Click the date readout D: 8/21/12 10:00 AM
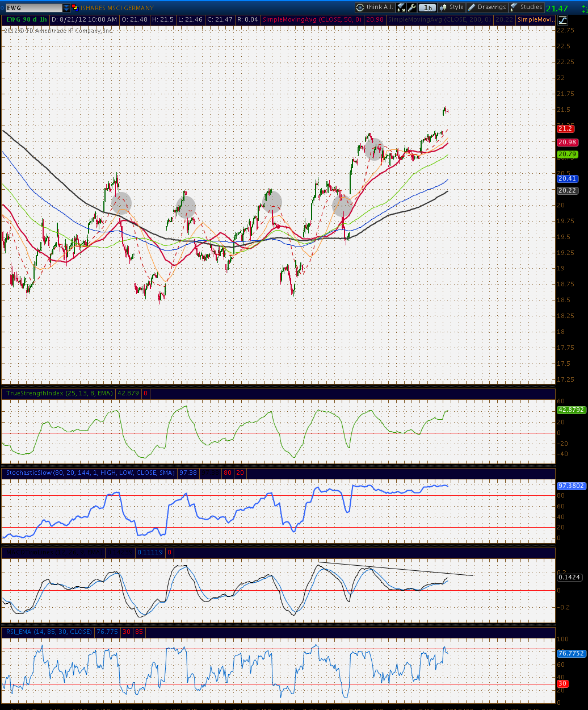This screenshot has height=710, width=588. (84, 19)
